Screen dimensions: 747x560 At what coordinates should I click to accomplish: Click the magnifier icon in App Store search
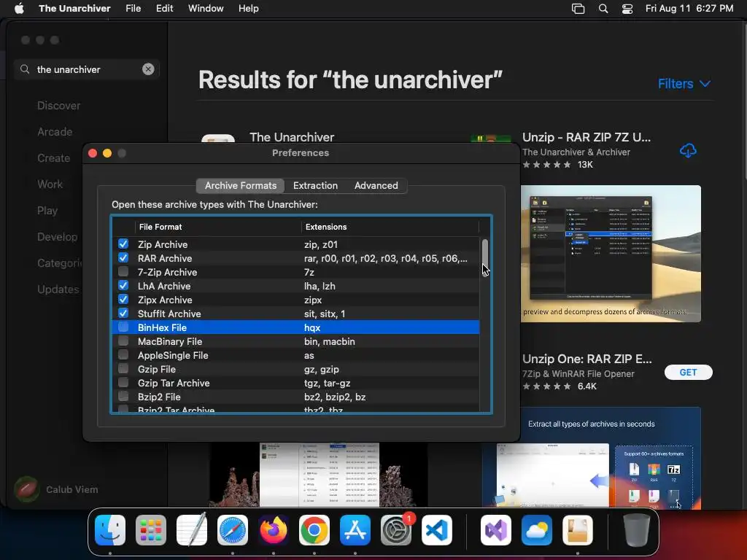pyautogui.click(x=25, y=69)
